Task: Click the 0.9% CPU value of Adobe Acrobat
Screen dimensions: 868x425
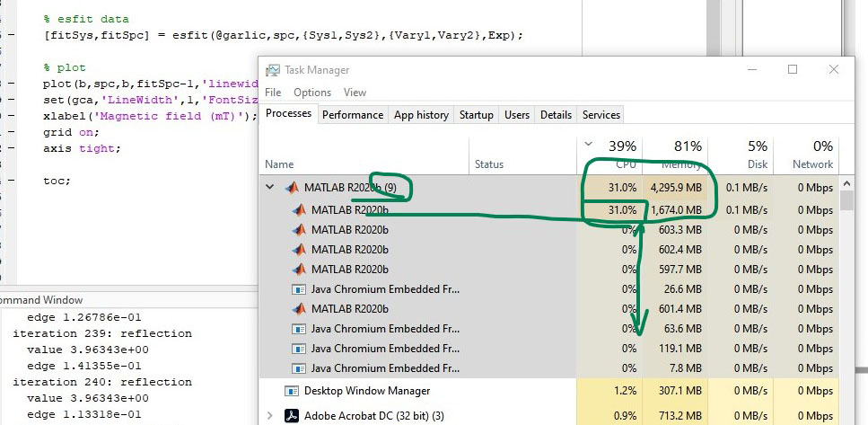Action: coord(625,416)
